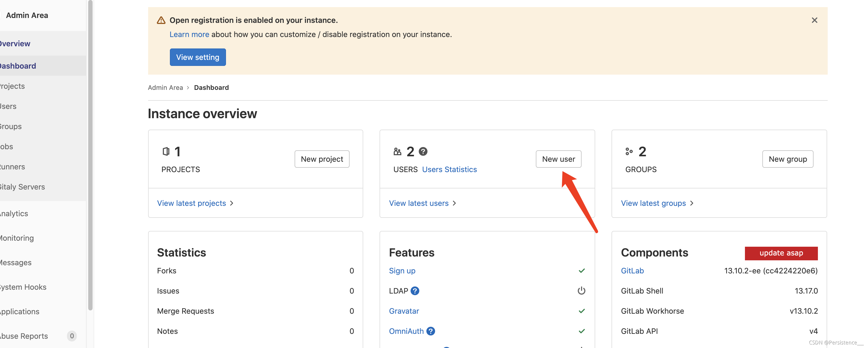Click chevron next to View latest users
The height and width of the screenshot is (348, 868).
454,203
